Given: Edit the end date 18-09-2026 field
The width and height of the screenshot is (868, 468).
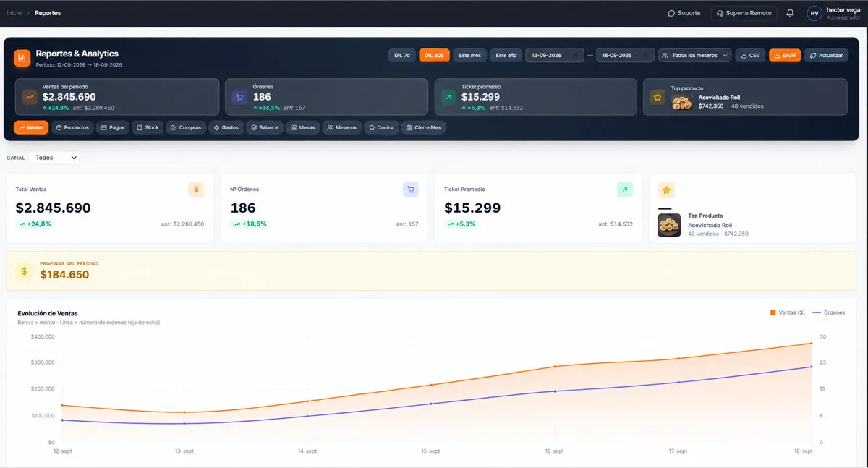Looking at the screenshot, I should (626, 56).
